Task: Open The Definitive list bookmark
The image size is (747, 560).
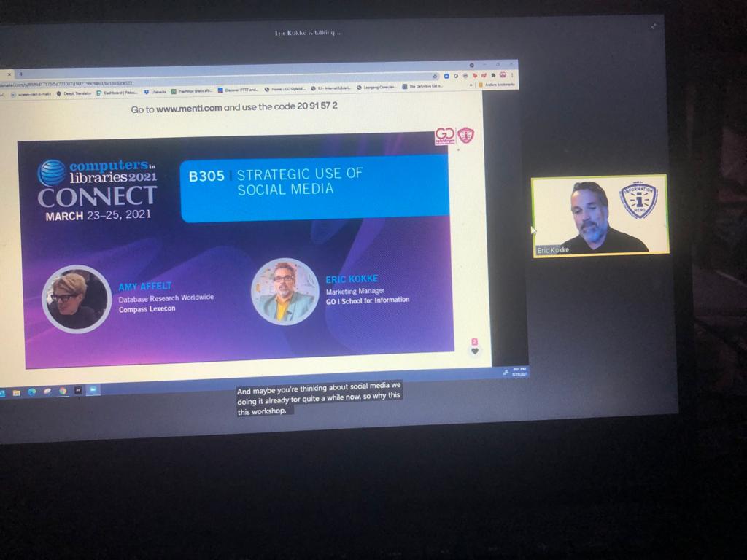Action: (x=422, y=86)
